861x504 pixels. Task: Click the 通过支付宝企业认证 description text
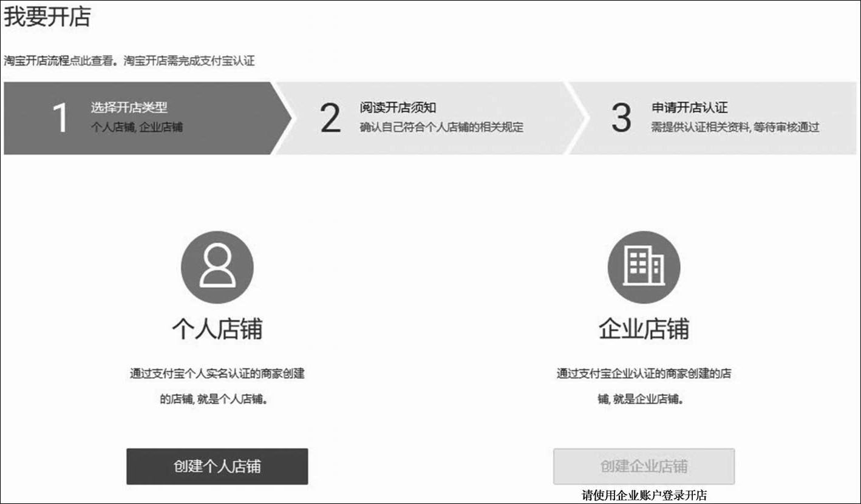point(644,373)
